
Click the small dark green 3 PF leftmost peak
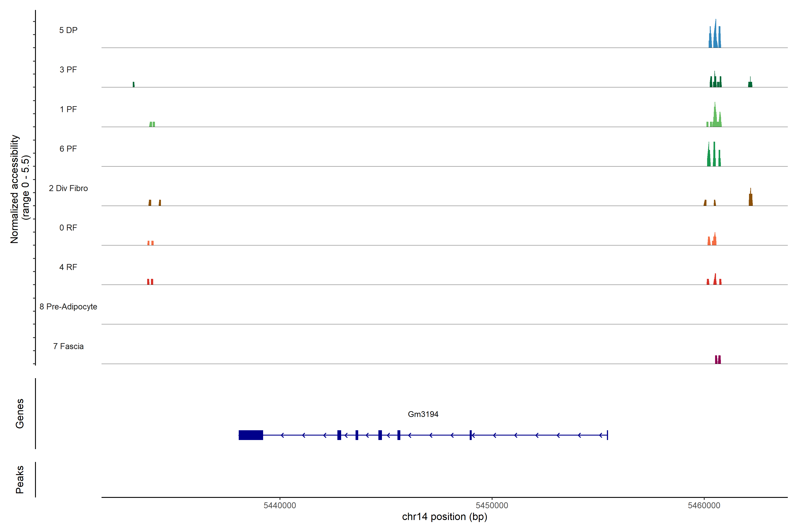134,84
